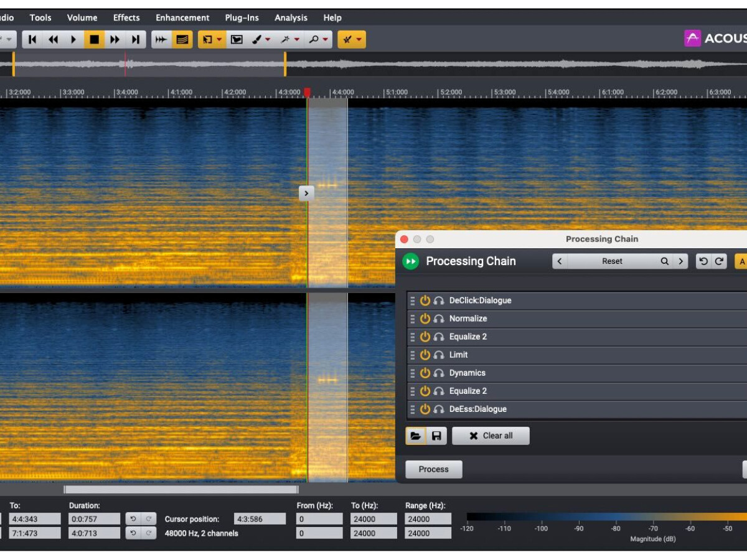747x560 pixels.
Task: Click the Stop playback button
Action: click(x=94, y=40)
